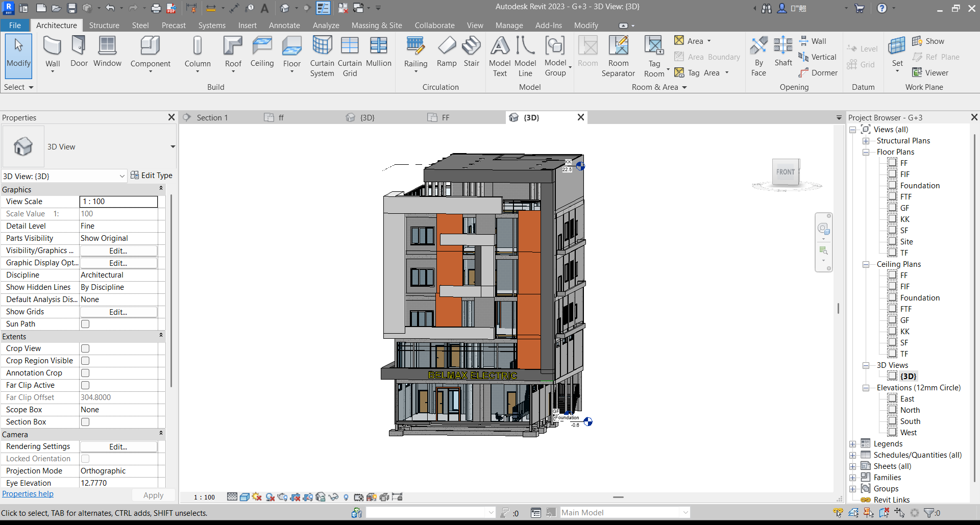Click Edit for Rendering Settings
Image resolution: width=980 pixels, height=525 pixels.
click(x=118, y=446)
